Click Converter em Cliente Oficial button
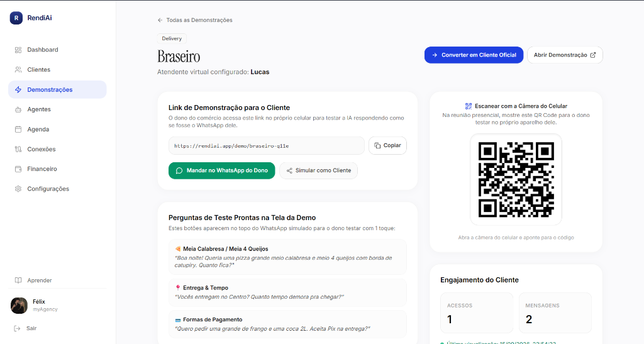 [x=474, y=55]
